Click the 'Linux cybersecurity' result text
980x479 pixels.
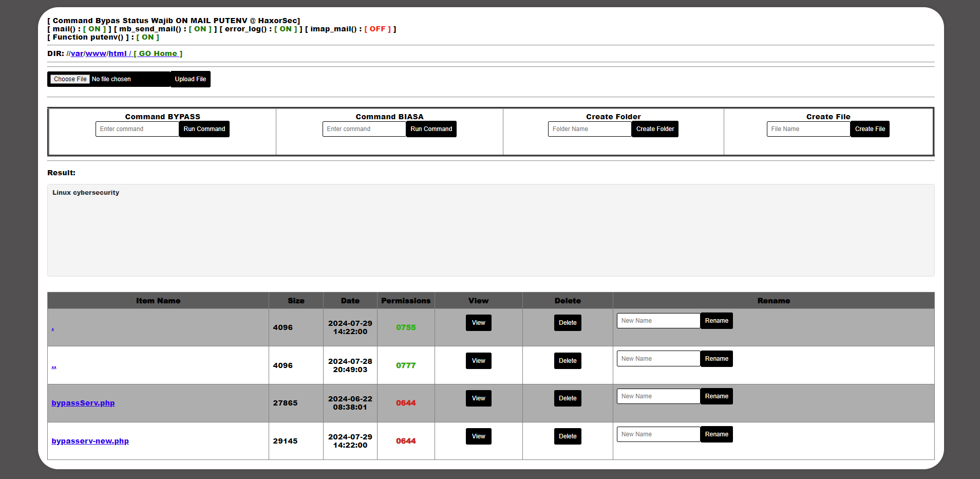[86, 193]
